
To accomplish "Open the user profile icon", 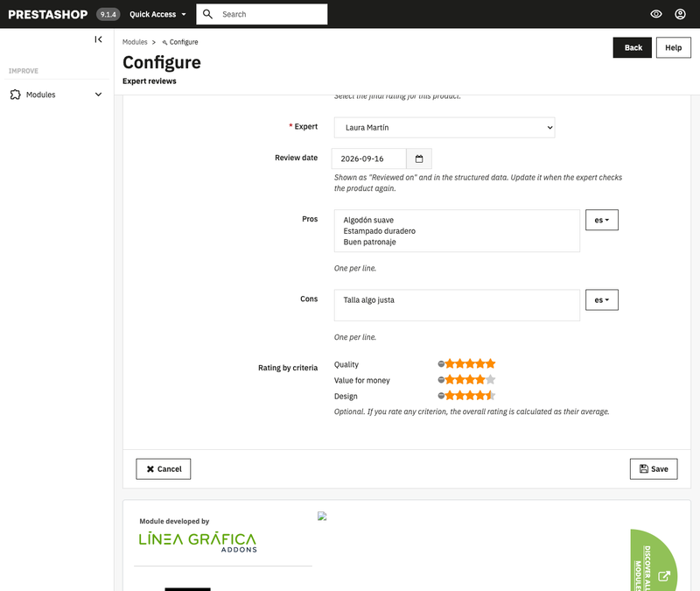I will pyautogui.click(x=680, y=14).
